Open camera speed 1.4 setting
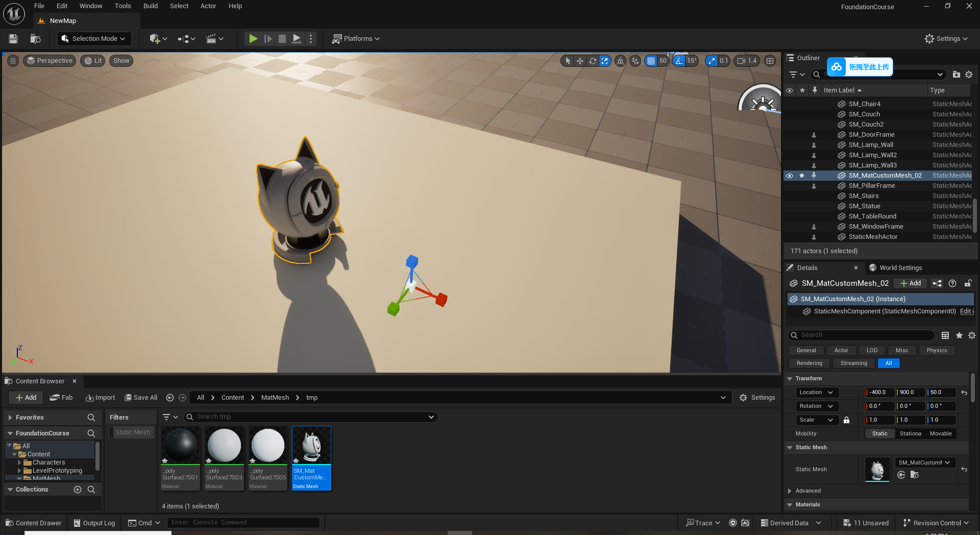 (x=747, y=61)
